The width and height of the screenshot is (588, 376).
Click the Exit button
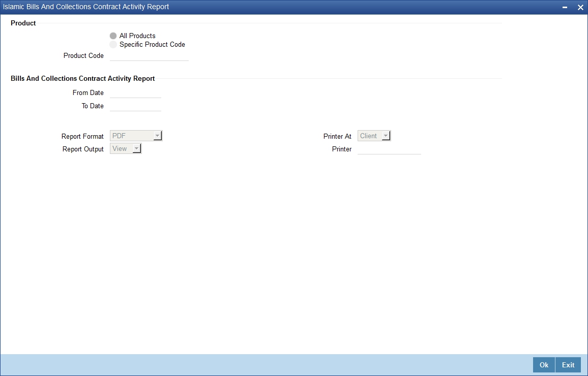point(568,365)
